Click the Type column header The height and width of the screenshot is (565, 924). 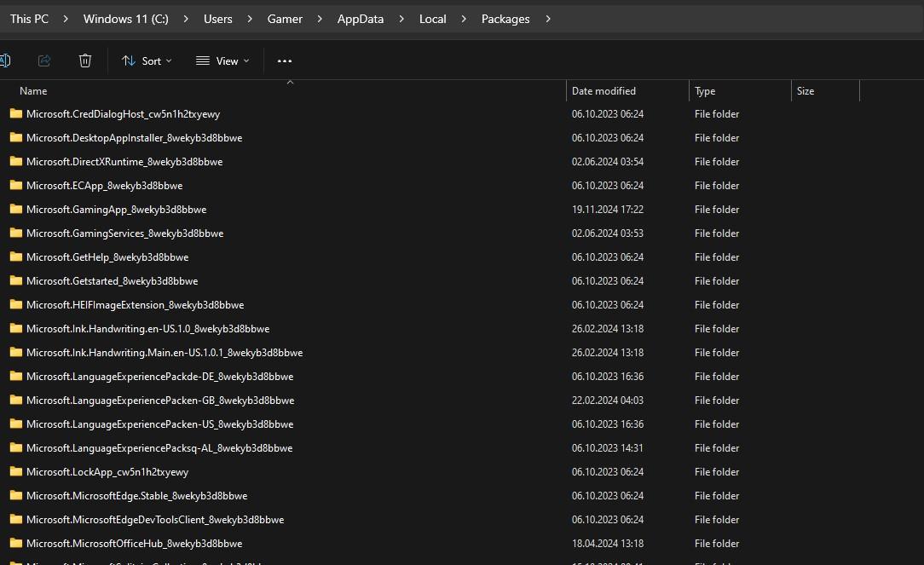pos(705,91)
